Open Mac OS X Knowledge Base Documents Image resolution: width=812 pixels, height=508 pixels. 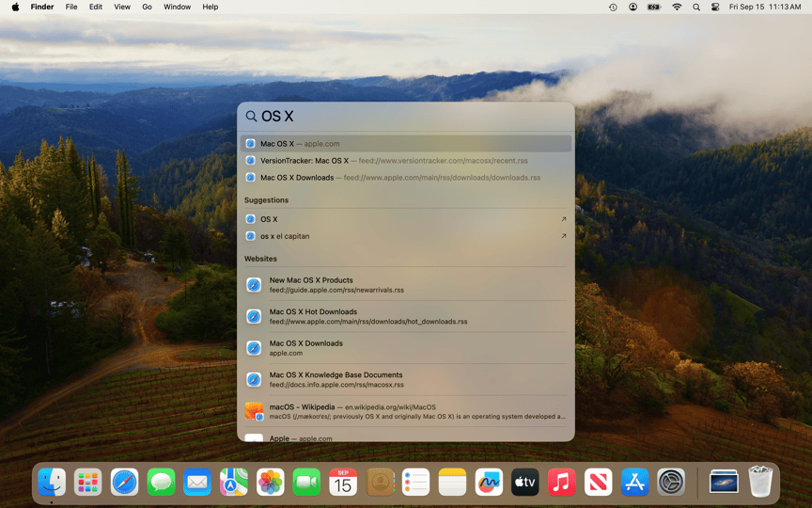[406, 379]
